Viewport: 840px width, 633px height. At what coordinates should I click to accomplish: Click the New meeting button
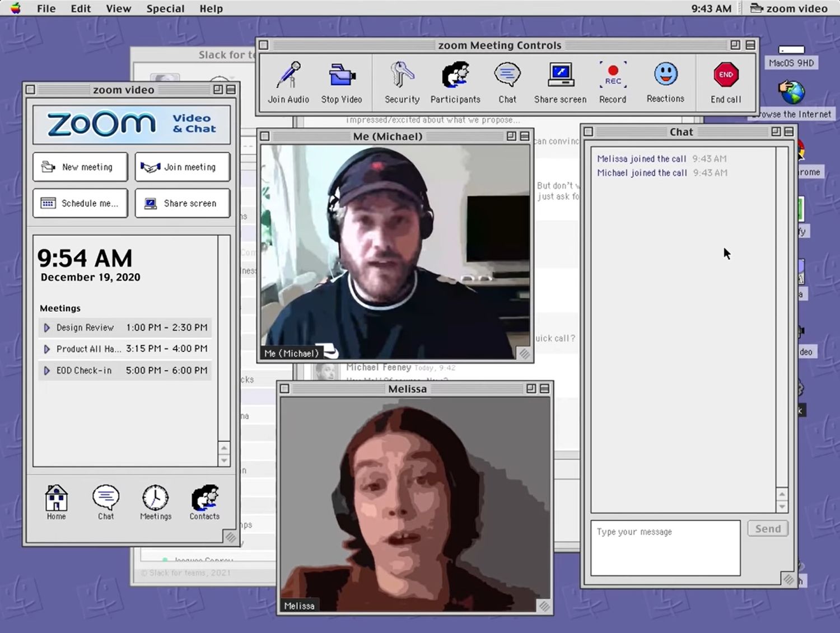click(x=80, y=167)
